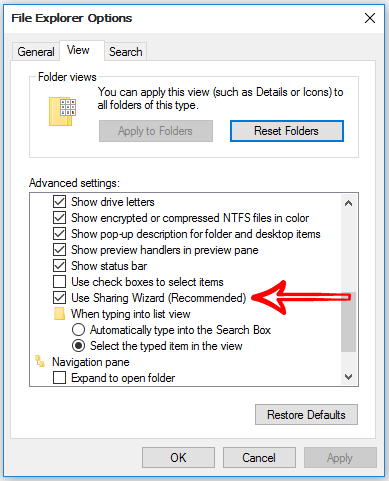Screen dimensions: 389x481
Task: Click the folder icon beside When typing into list view
Action: [59, 314]
